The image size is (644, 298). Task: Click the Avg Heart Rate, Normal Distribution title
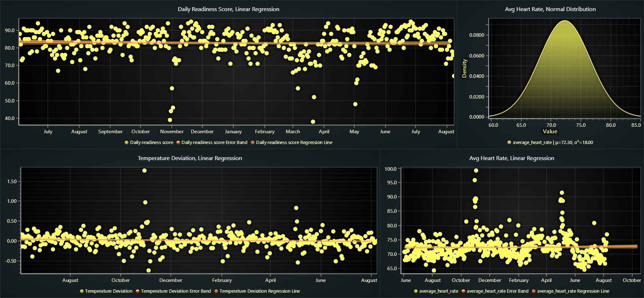click(550, 9)
